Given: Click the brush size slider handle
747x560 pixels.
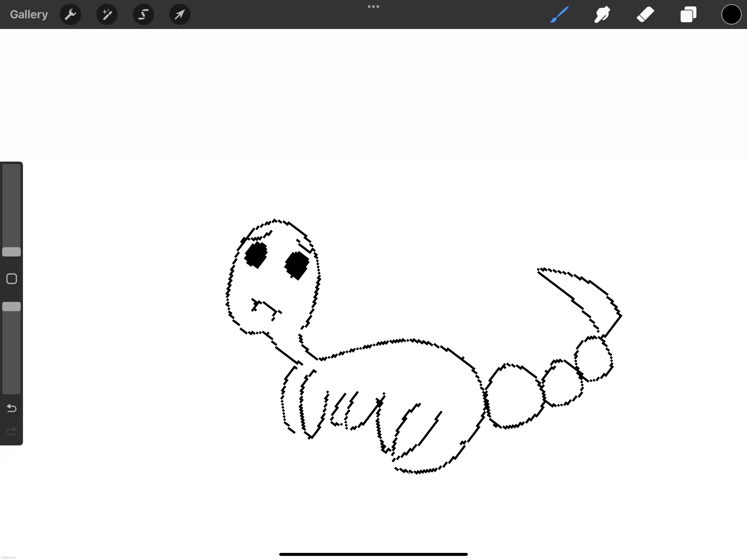Looking at the screenshot, I should [x=11, y=252].
